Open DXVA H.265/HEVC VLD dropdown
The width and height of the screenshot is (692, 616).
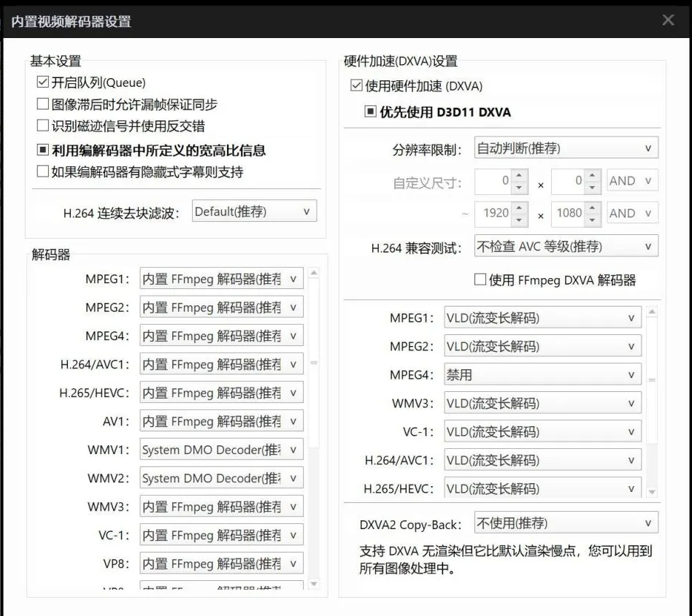tap(542, 487)
